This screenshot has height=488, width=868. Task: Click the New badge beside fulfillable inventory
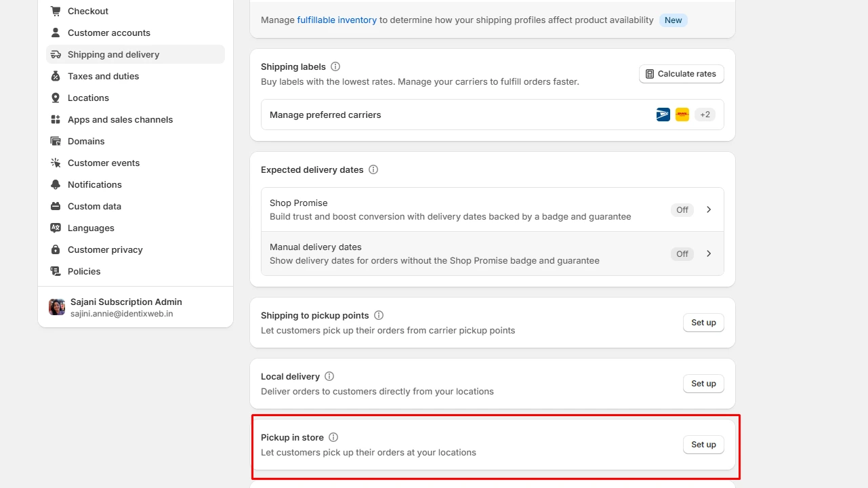point(674,20)
